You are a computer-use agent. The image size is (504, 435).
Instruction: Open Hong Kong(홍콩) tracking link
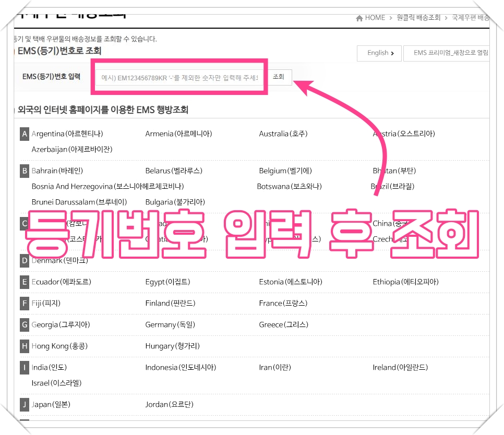(x=59, y=346)
